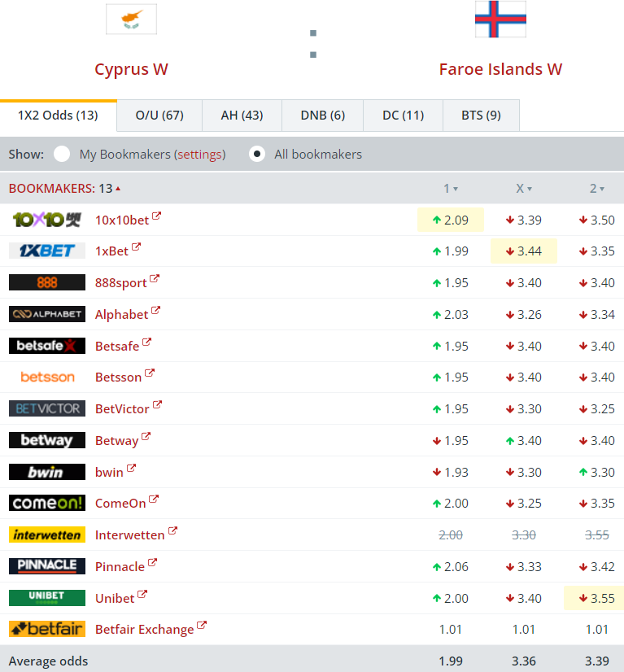The width and height of the screenshot is (624, 672).
Task: Open the bwin bookmaker link
Action: 109,473
